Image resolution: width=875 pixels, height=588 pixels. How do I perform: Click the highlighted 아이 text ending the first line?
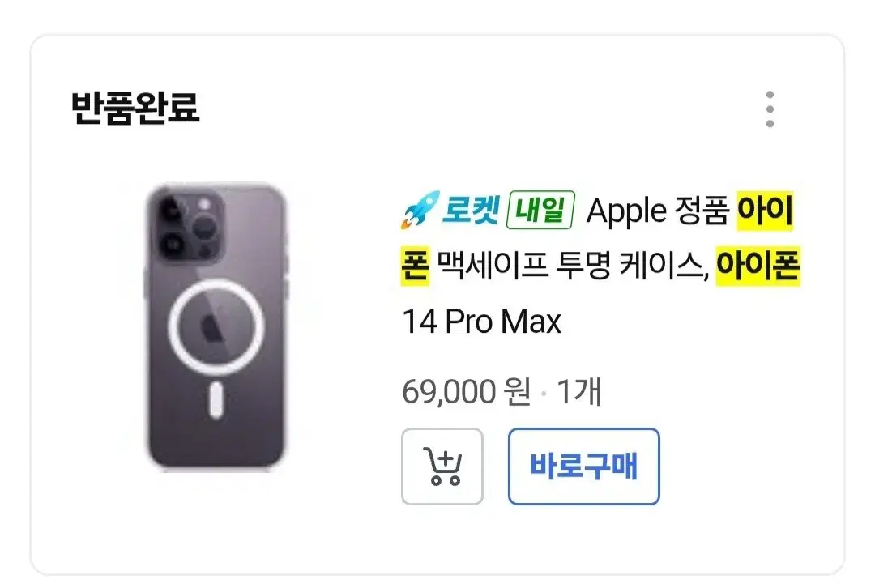(765, 213)
